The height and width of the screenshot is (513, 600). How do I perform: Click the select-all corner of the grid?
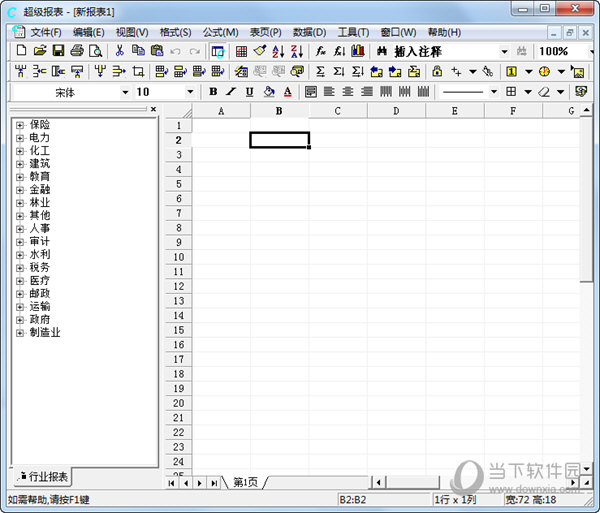coord(179,111)
